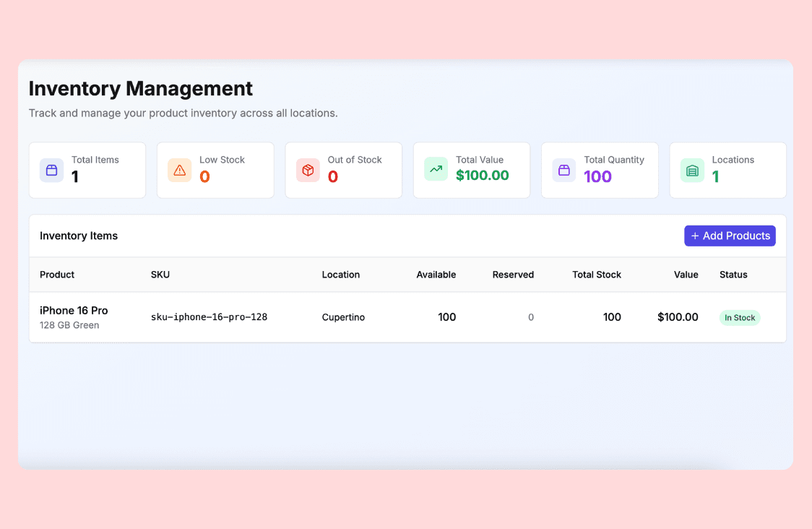Select the Location column header
Image resolution: width=812 pixels, height=529 pixels.
[x=341, y=275]
